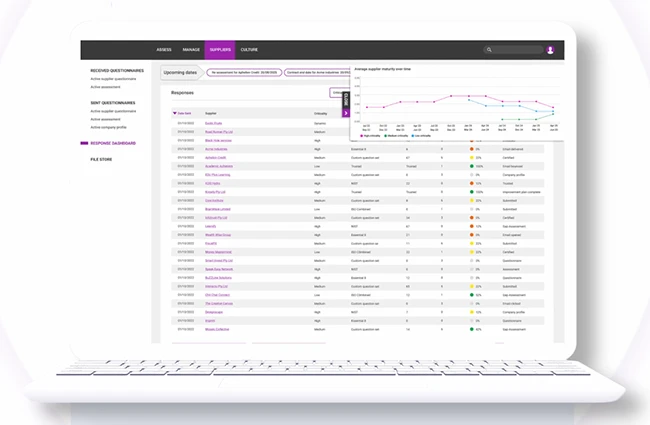
Task: Open the user profile avatar icon
Action: [550, 49]
